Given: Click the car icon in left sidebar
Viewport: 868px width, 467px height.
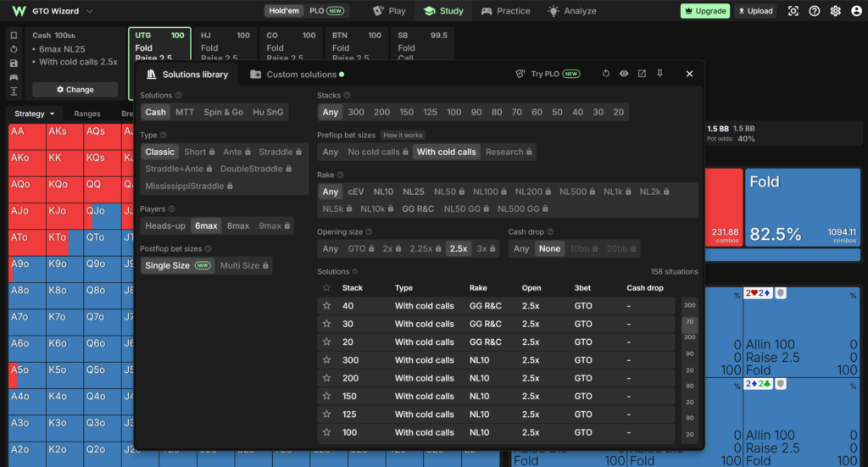Looking at the screenshot, I should 14,77.
